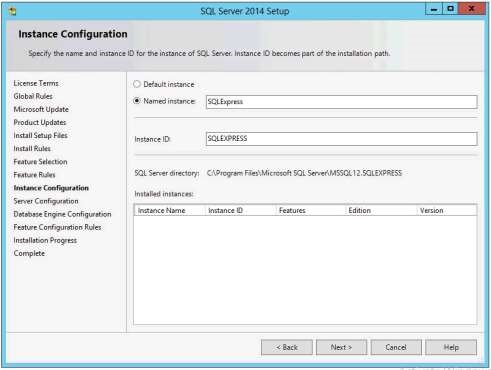Screen dimensions: 491x370
Task: Click the Instance ID text field
Action: [x=341, y=139]
